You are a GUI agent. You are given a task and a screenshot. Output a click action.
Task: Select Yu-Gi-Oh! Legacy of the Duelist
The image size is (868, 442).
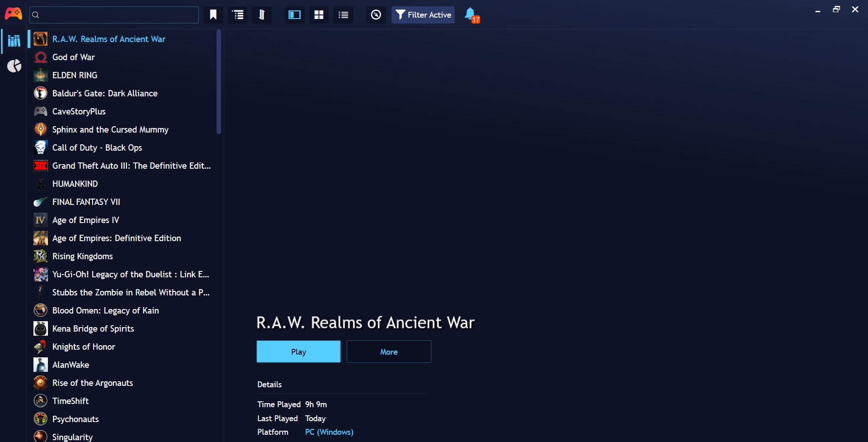(122, 274)
